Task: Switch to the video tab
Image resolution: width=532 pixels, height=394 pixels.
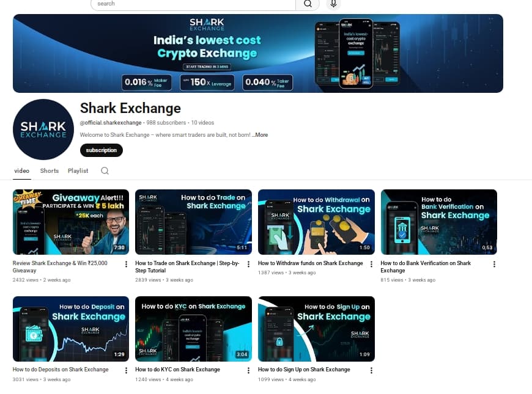Action: (22, 171)
